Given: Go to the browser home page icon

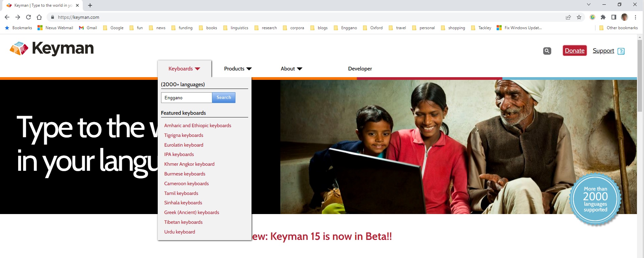Looking at the screenshot, I should 39,17.
